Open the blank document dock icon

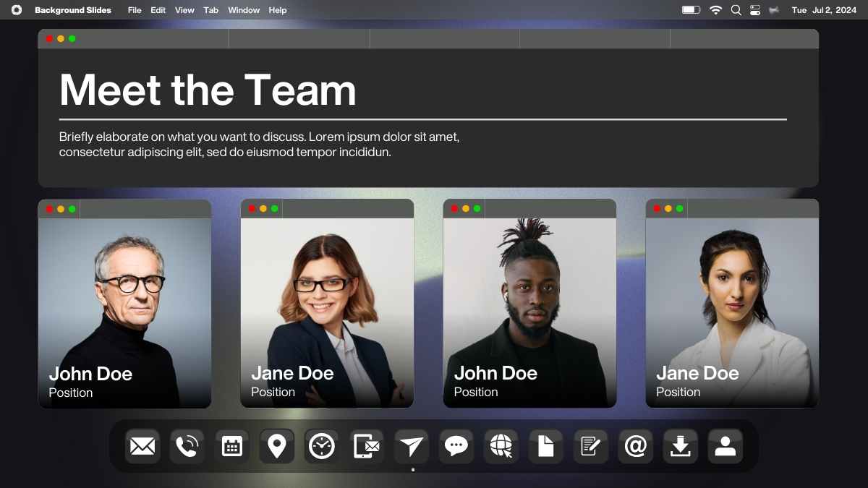pyautogui.click(x=546, y=446)
